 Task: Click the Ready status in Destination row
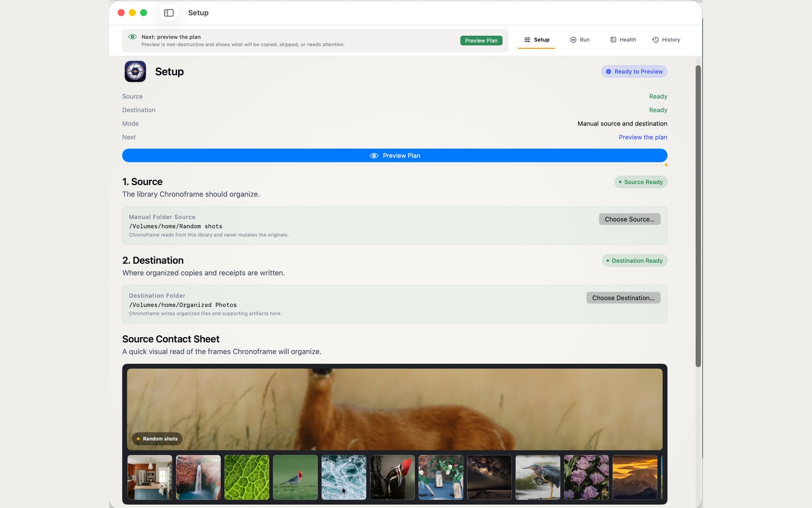pos(658,110)
